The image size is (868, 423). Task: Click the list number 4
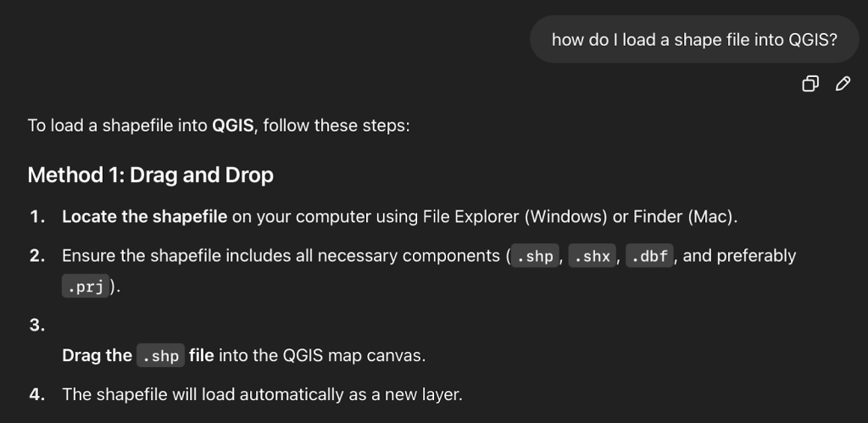coord(36,394)
